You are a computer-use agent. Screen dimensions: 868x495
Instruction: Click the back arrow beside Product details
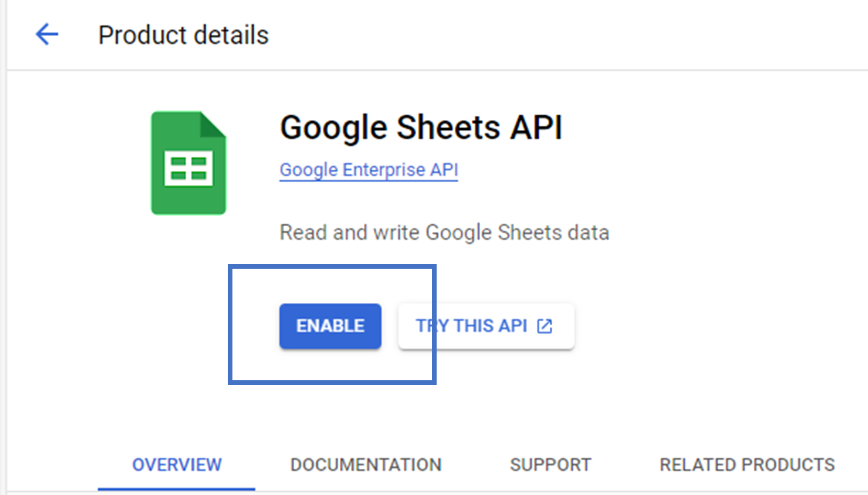pyautogui.click(x=46, y=34)
